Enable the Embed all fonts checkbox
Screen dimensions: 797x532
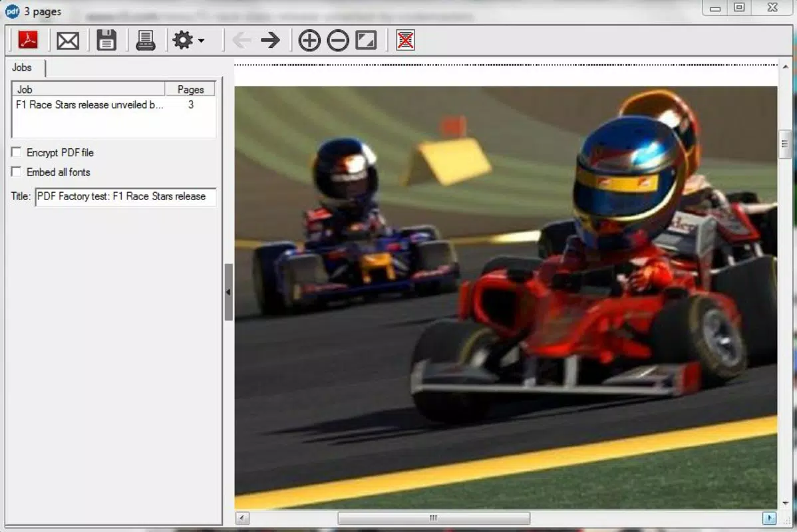tap(16, 172)
